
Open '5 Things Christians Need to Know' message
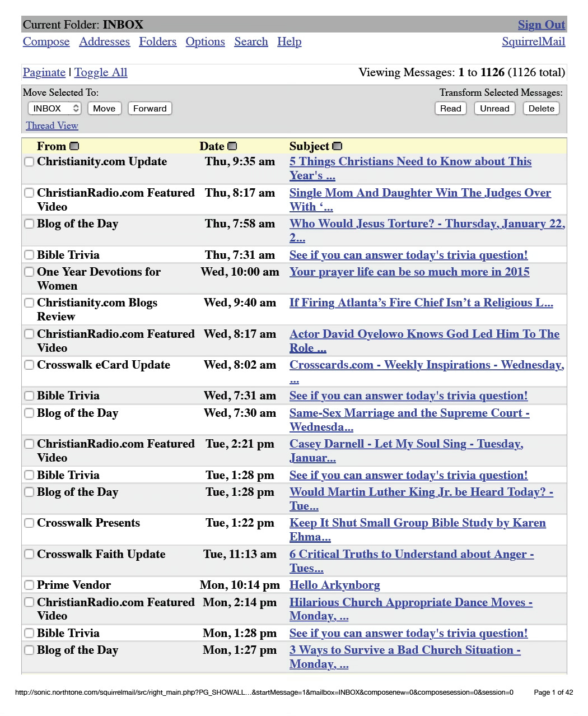click(410, 169)
